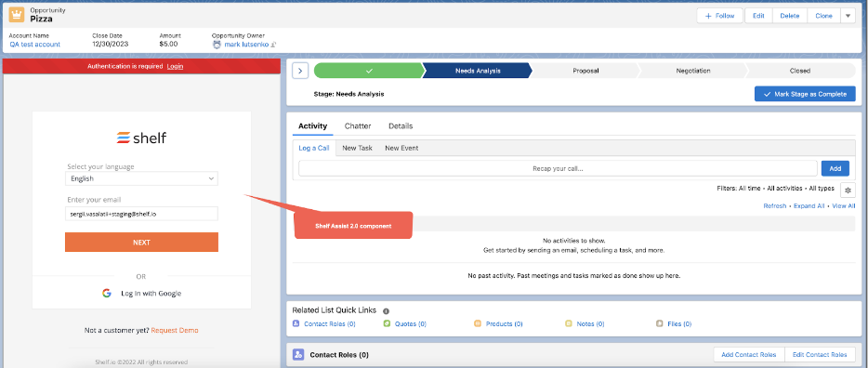Click the Products quick link icon
This screenshot has width=868, height=368.
(x=478, y=323)
